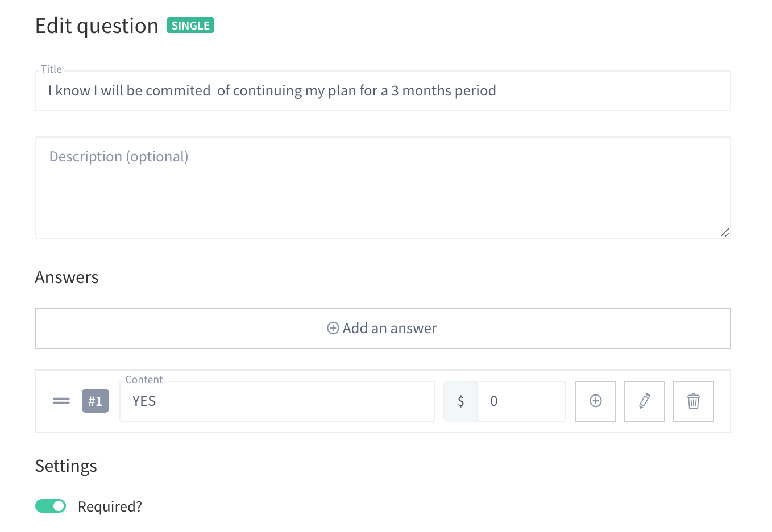Click the plus-circle icon button beside the price
Viewport: 772px width, 532px height.
click(595, 401)
